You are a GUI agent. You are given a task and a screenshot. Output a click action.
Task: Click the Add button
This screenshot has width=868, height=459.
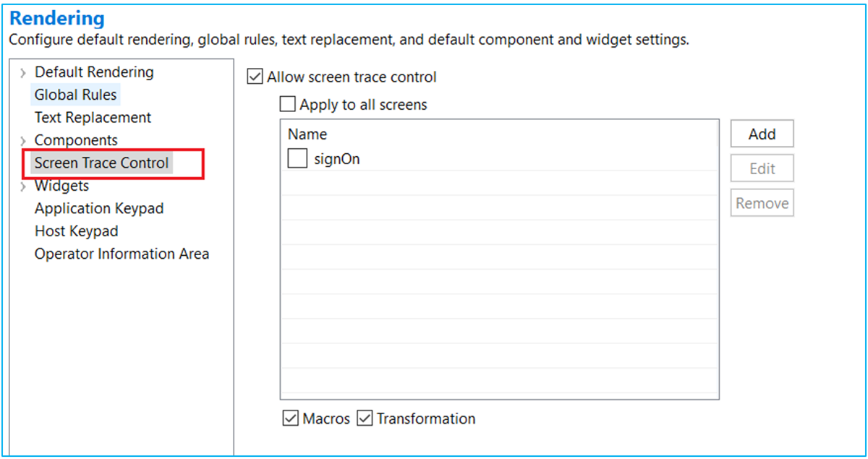(x=762, y=134)
